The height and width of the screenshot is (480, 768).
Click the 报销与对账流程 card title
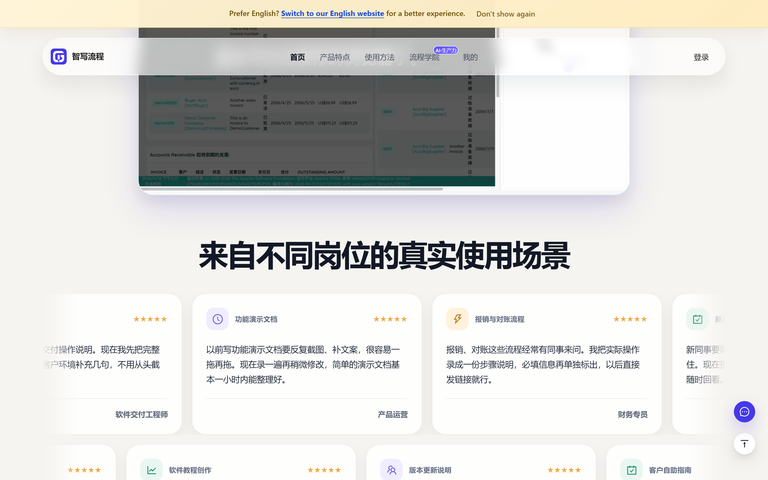[x=500, y=319]
